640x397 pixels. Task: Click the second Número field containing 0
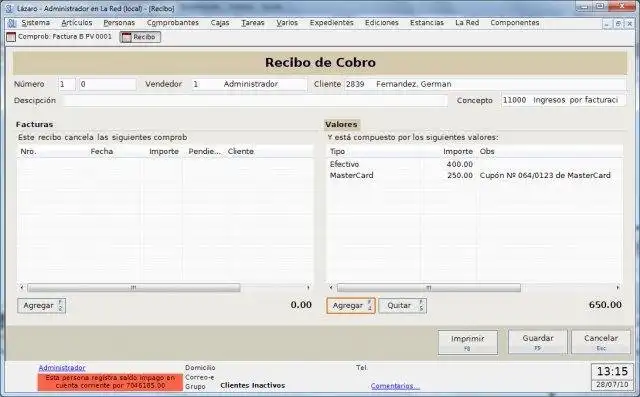(107, 84)
